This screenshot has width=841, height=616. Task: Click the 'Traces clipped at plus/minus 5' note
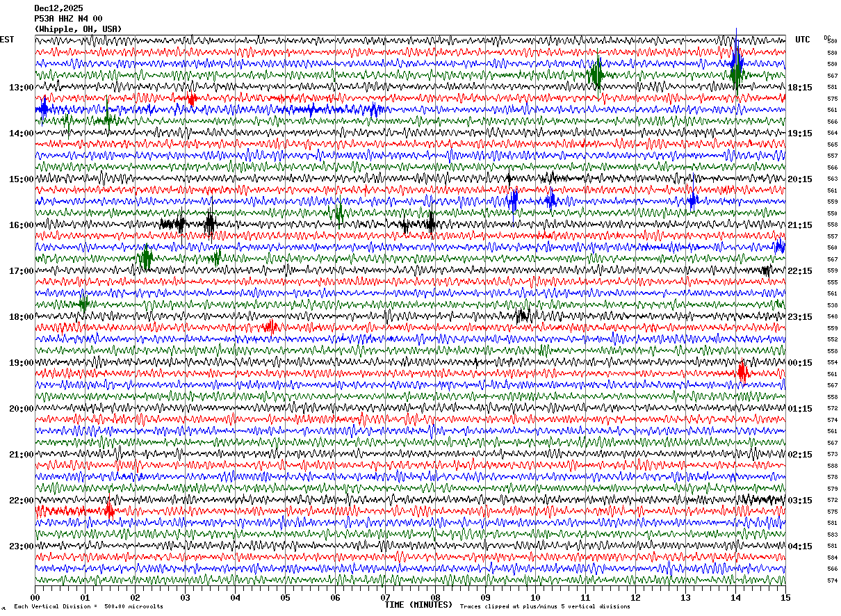click(545, 607)
